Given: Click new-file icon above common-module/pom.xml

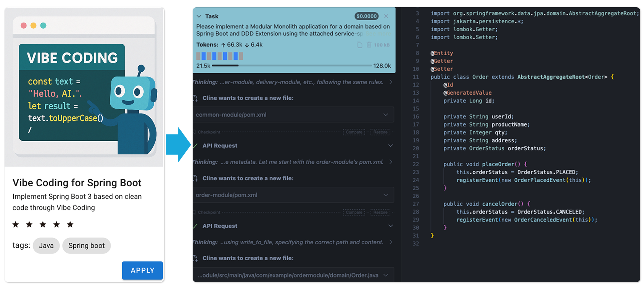Looking at the screenshot, I should click(x=195, y=98).
